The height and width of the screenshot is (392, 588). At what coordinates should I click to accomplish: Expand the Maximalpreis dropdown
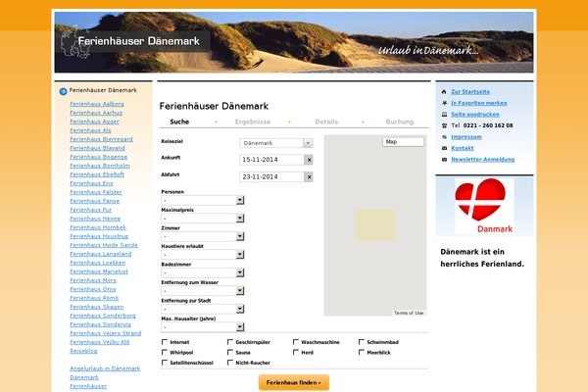pos(203,219)
